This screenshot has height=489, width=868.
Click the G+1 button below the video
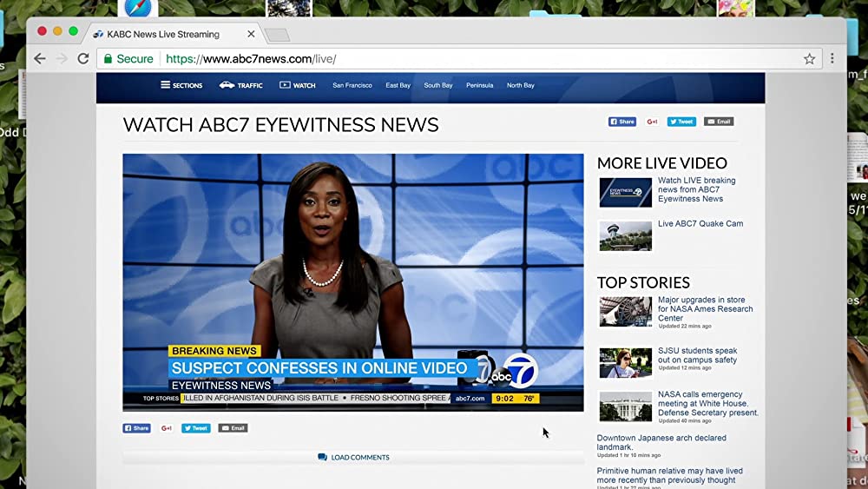pos(166,428)
